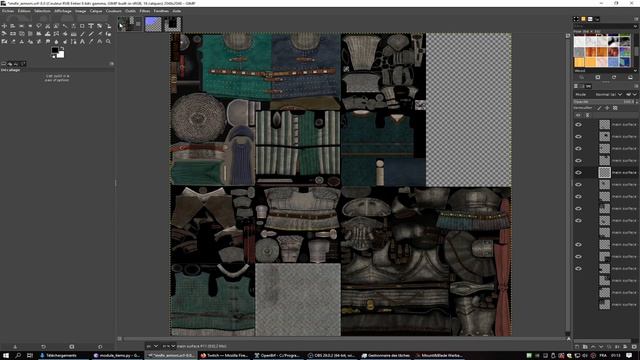The height and width of the screenshot is (360, 640).
Task: Open pattern as image button
Action: tap(630, 77)
